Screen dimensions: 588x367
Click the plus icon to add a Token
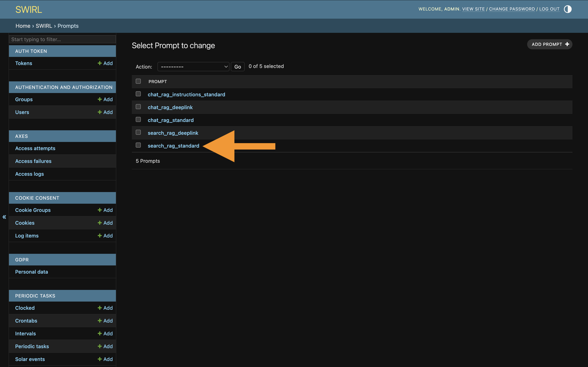tap(100, 63)
